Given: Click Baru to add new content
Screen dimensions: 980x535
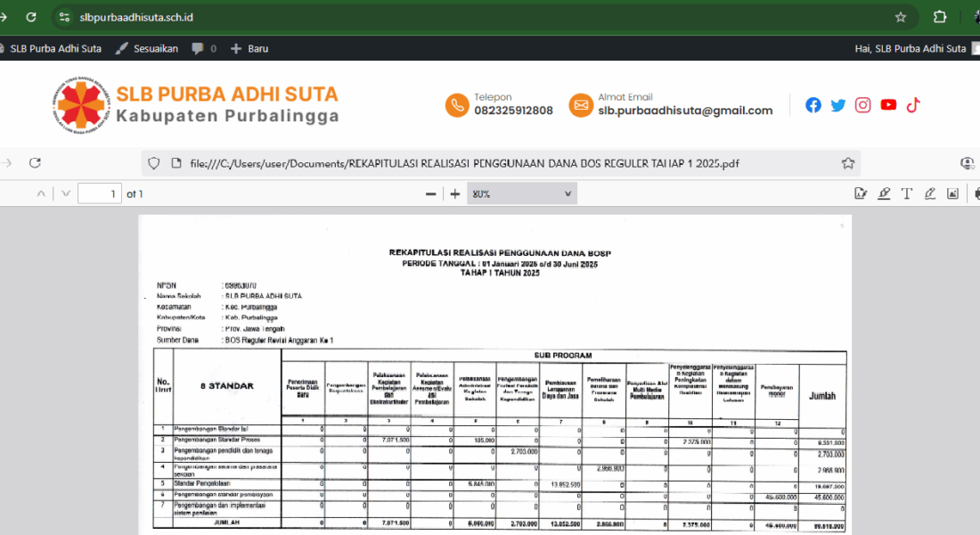Looking at the screenshot, I should tap(249, 48).
